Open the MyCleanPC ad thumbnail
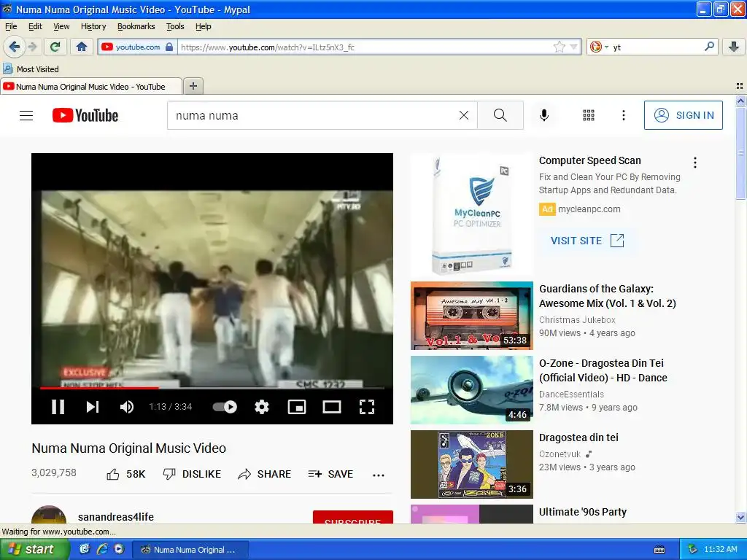 (x=472, y=214)
